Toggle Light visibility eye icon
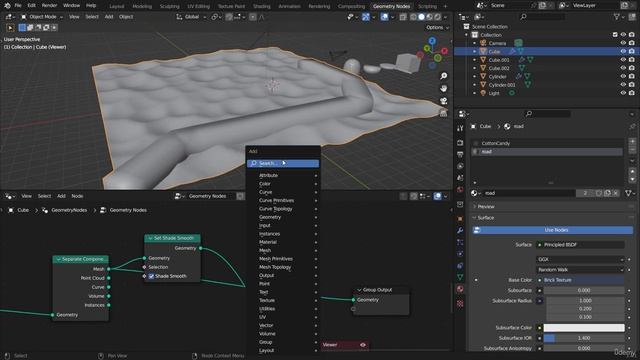 tap(623, 93)
